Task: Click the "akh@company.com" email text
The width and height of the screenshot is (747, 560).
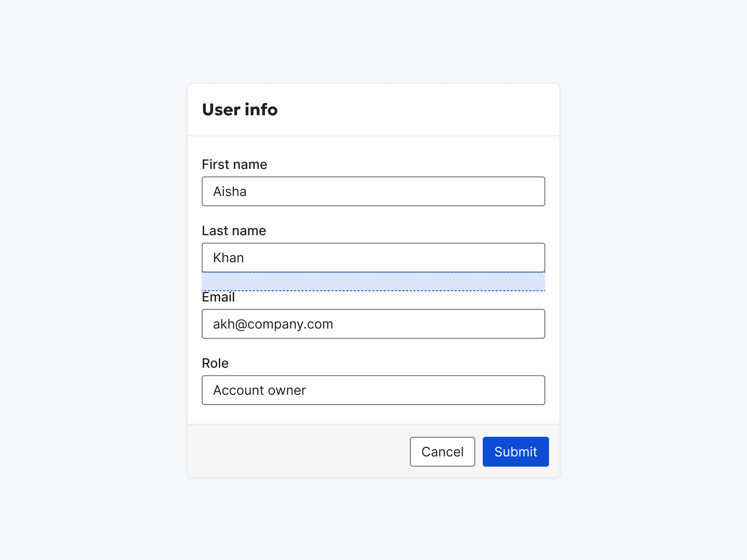Action: [273, 324]
